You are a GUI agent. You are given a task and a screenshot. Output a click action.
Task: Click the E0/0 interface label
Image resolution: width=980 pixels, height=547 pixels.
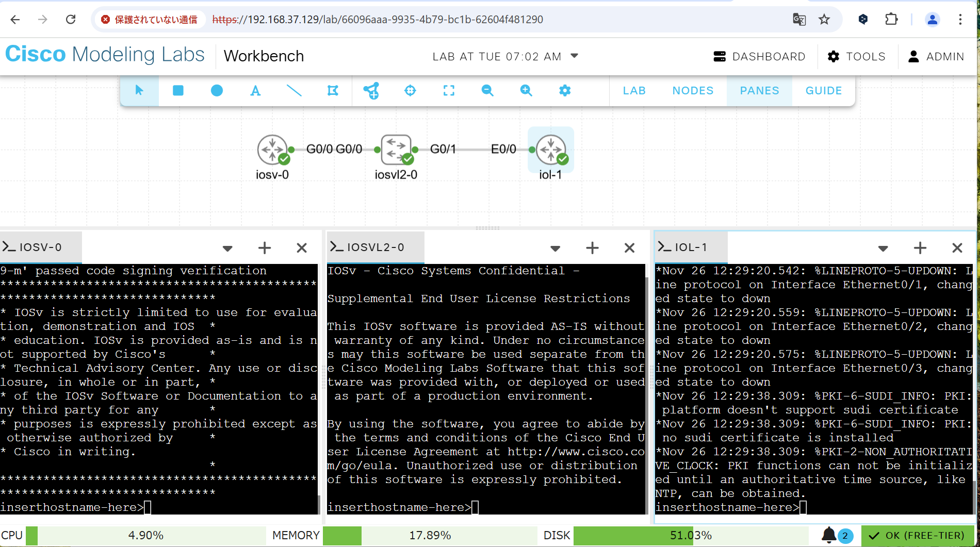click(x=503, y=150)
